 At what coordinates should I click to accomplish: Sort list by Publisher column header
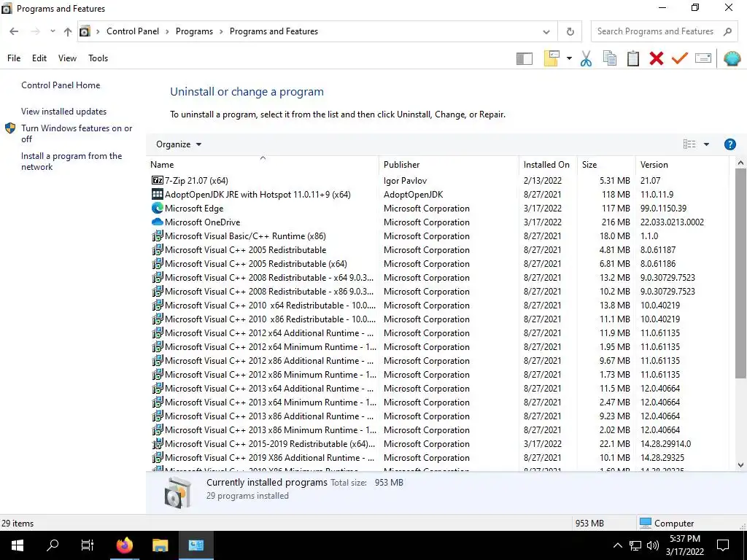(x=449, y=165)
